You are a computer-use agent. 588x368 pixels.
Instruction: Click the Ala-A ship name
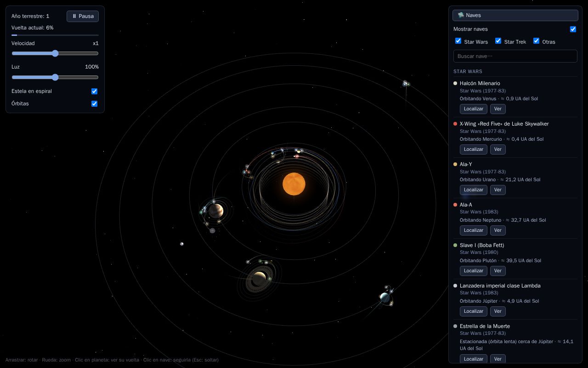466,205
